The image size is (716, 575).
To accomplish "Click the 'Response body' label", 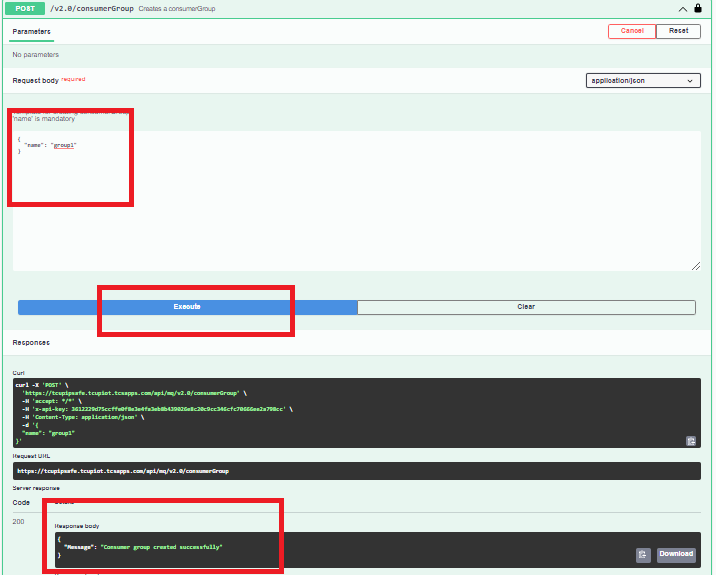I will (x=77, y=526).
